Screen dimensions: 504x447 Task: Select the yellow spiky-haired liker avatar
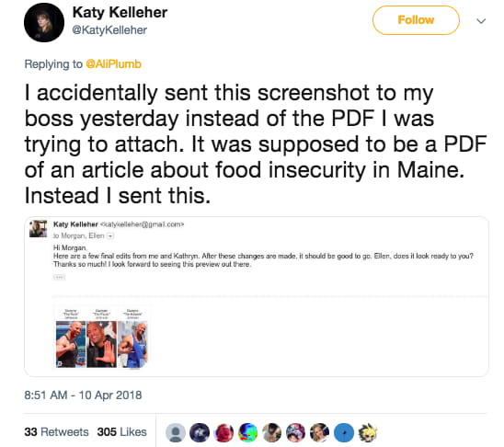368,432
